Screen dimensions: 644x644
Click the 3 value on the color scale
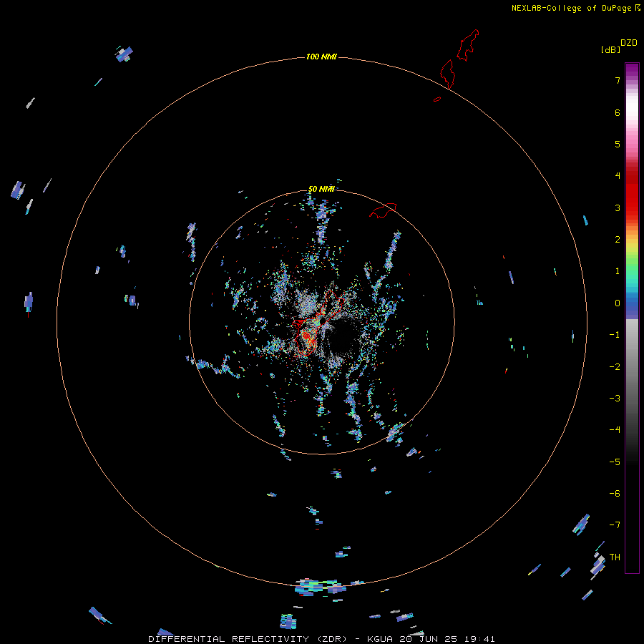pos(618,208)
